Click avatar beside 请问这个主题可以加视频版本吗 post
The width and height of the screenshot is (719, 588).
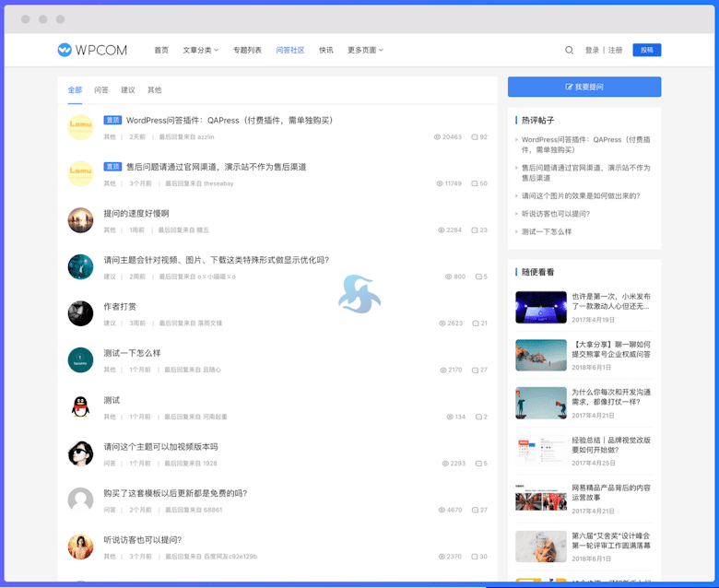tap(81, 453)
